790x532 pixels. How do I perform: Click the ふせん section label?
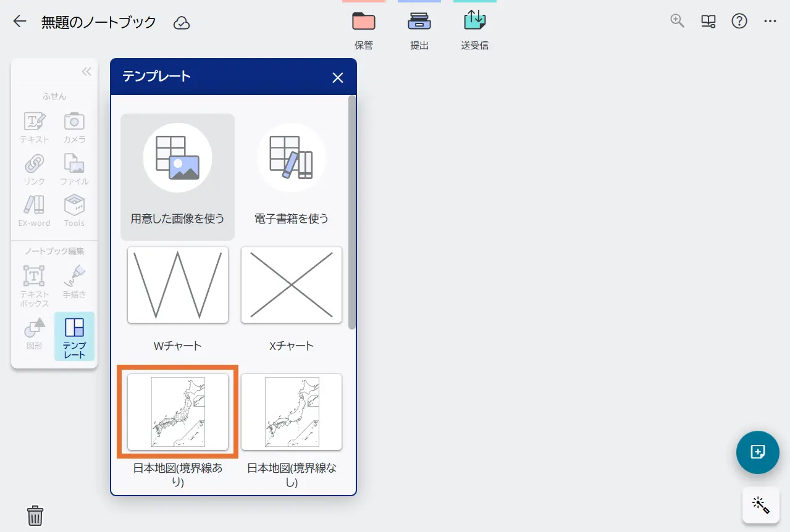coord(54,96)
